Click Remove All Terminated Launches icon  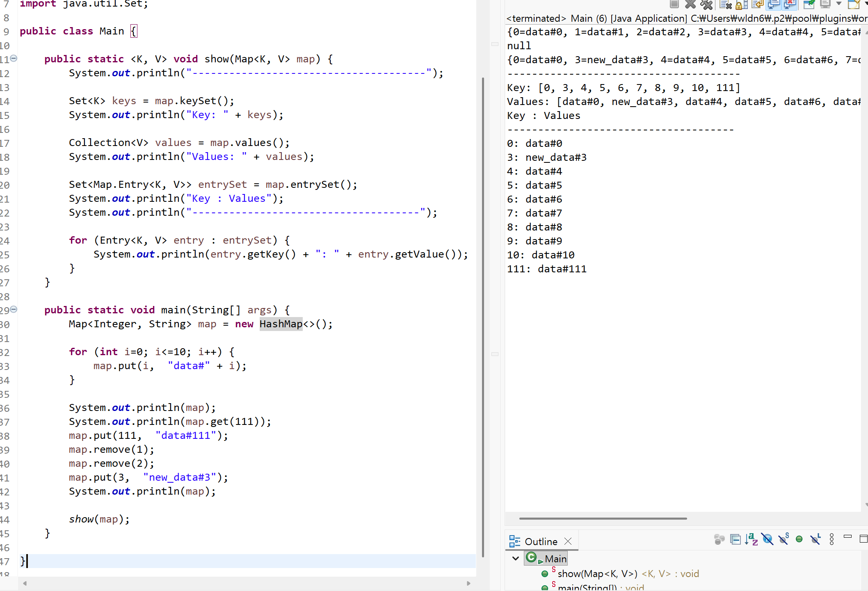coord(706,5)
